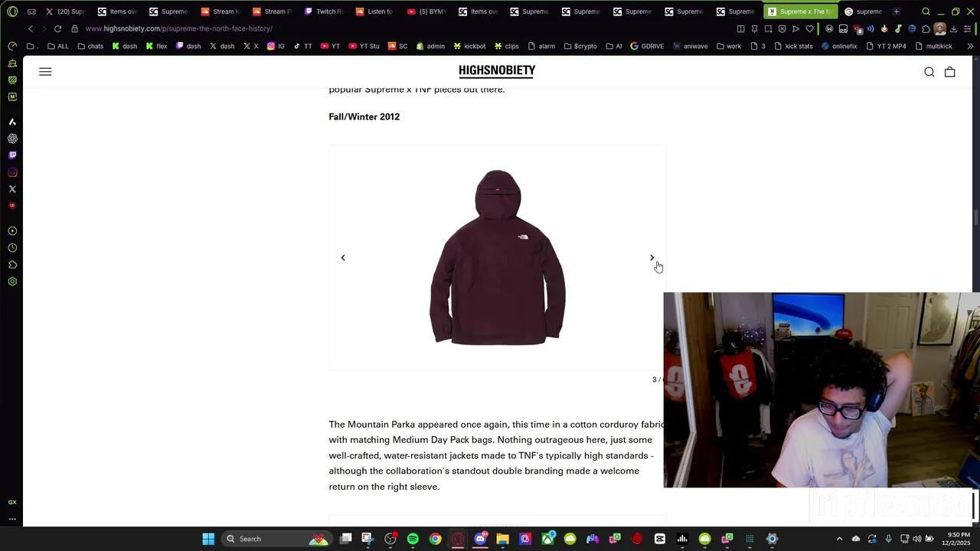Open X panel in Opera sidebar
Screen dimensions: 980x551
(12, 189)
